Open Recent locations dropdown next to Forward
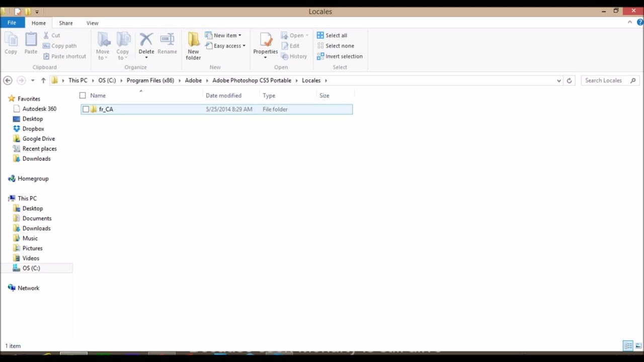This screenshot has height=362, width=644. pos(33,80)
